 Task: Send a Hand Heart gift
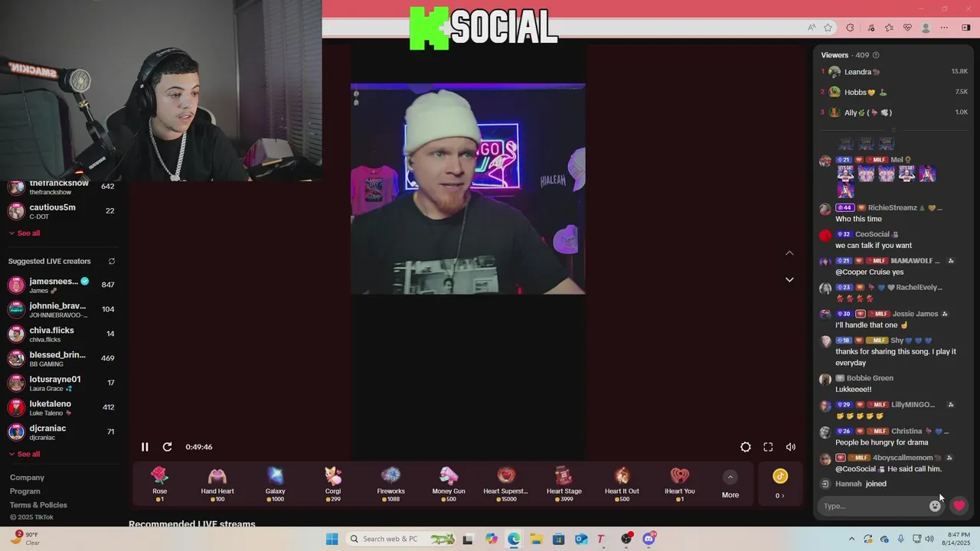[217, 484]
